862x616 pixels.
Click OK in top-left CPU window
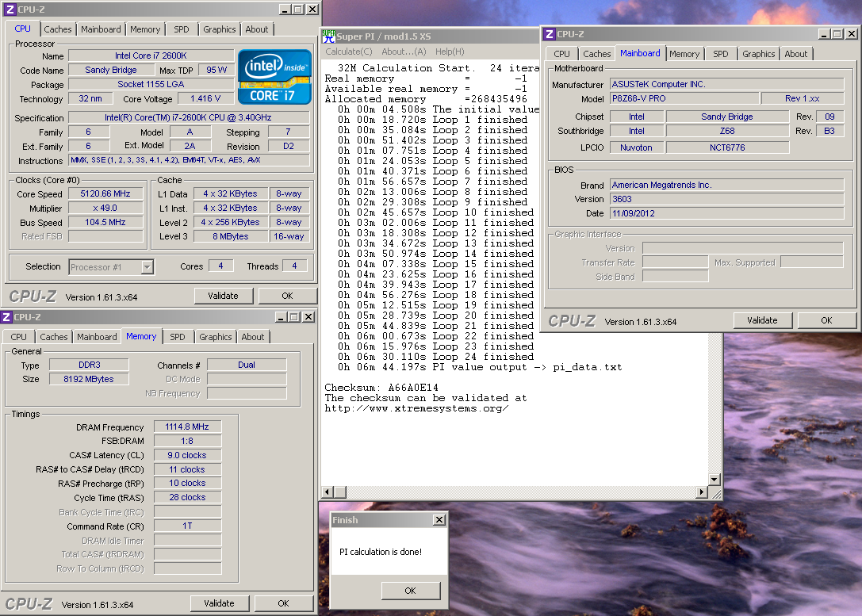coord(288,296)
